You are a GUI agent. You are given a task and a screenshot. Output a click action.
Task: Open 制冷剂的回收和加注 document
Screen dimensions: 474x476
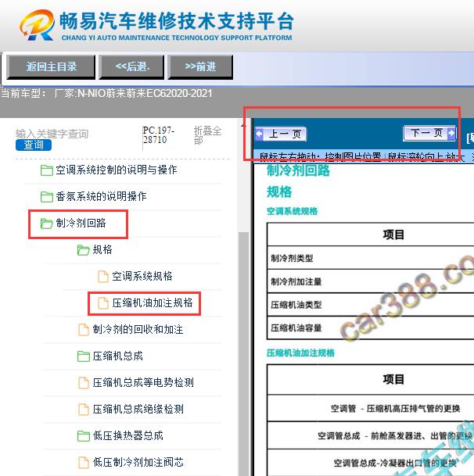138,329
